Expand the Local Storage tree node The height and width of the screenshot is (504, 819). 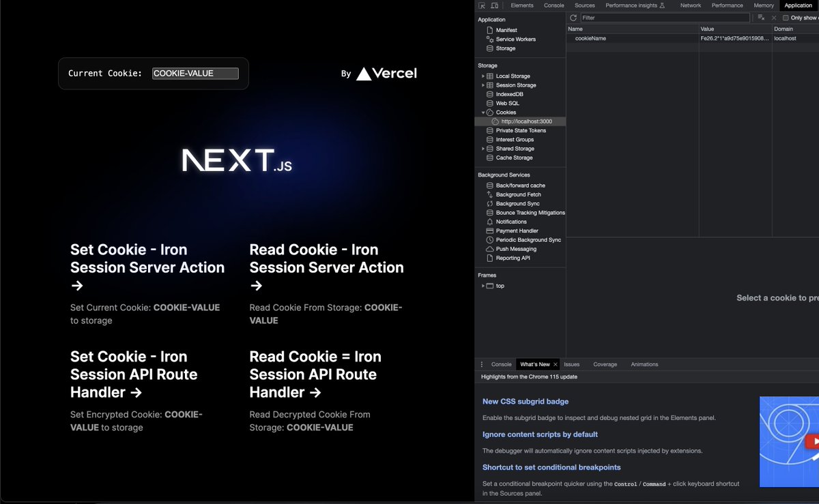coord(483,76)
